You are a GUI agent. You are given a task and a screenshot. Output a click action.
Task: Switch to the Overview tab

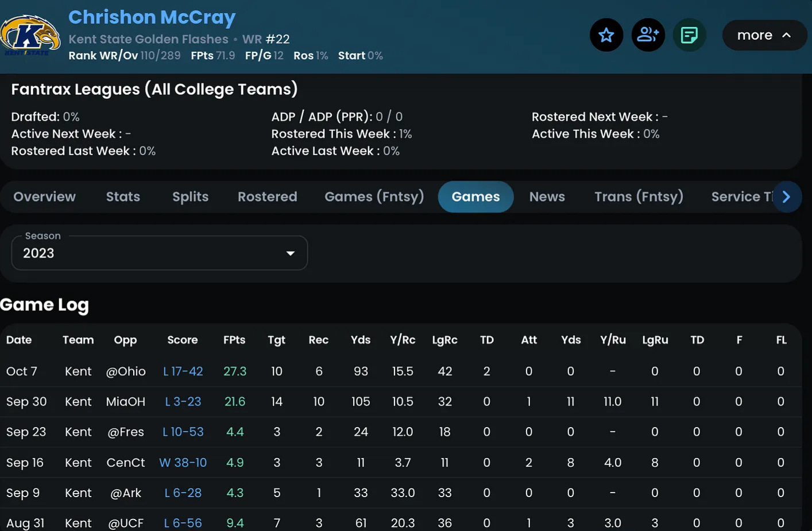pos(44,197)
